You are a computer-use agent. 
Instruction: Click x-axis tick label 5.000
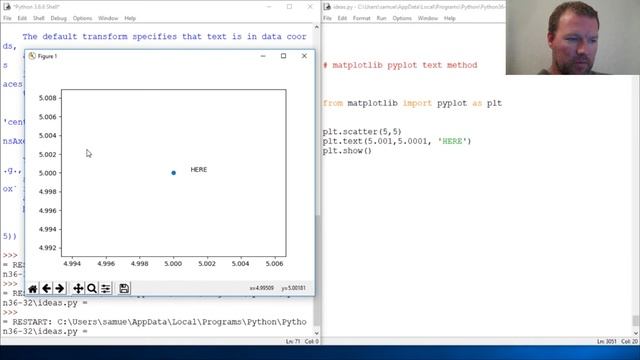pyautogui.click(x=173, y=264)
